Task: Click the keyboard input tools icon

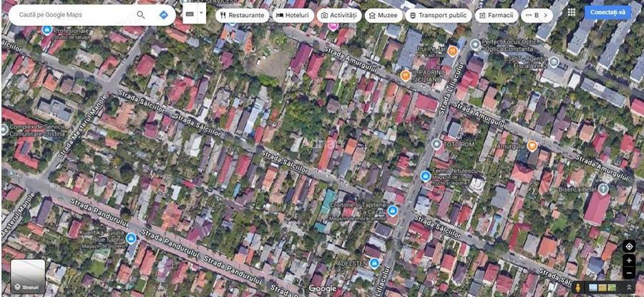Action: point(190,14)
